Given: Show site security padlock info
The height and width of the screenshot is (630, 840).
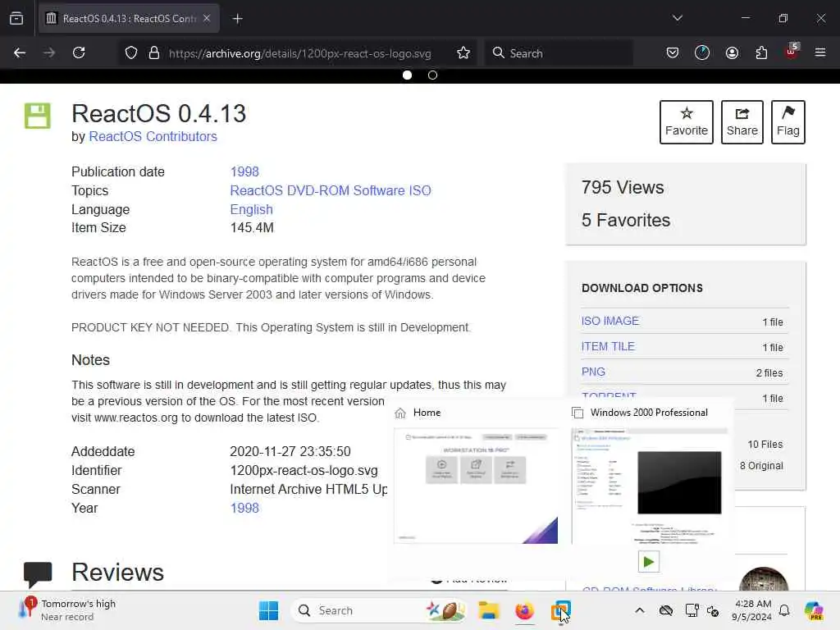Looking at the screenshot, I should point(154,53).
